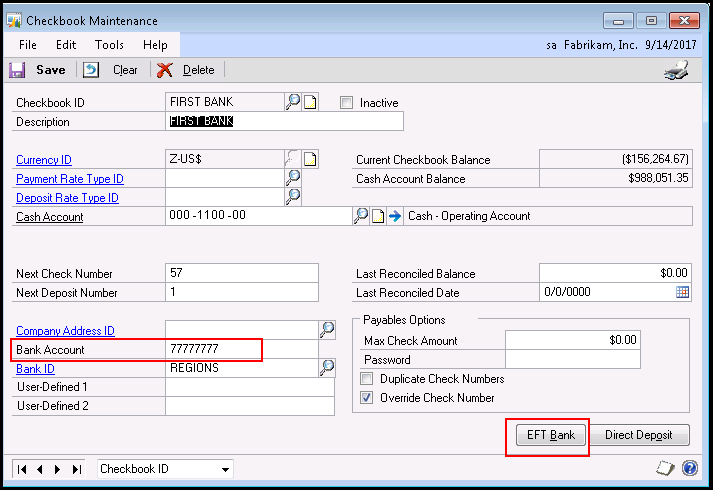
Task: Click the Last Reconciled Balance field
Action: click(616, 273)
